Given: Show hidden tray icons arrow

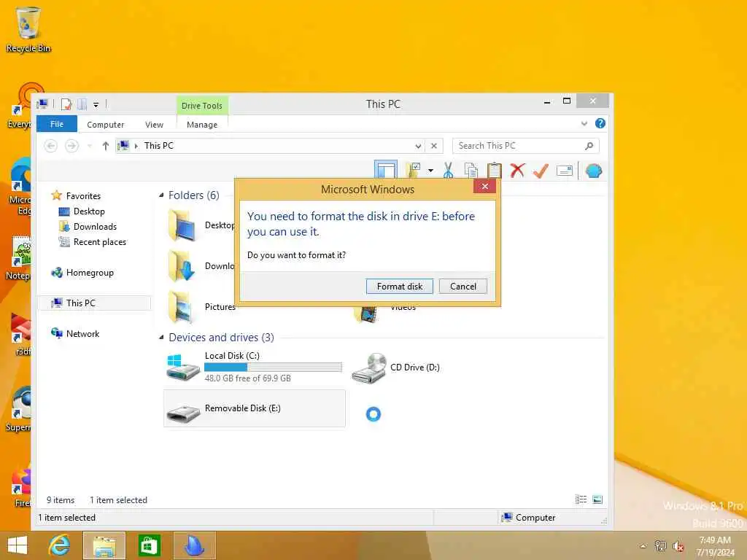Looking at the screenshot, I should point(643,546).
